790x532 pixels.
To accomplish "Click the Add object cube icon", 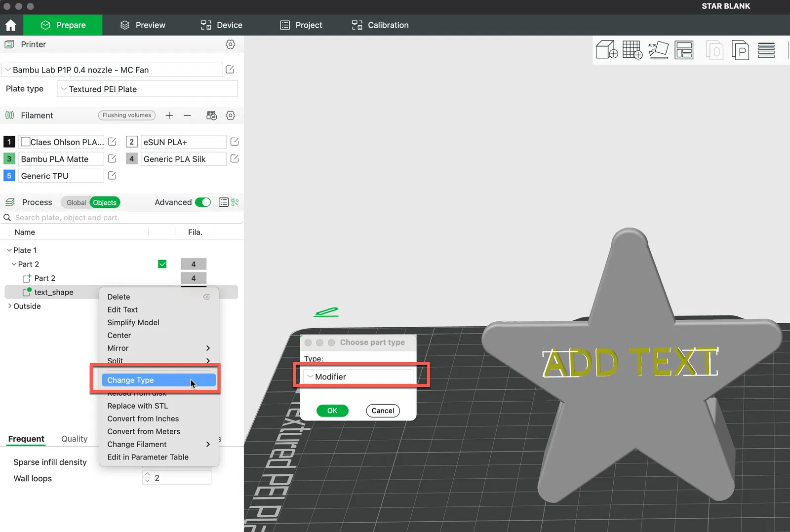I will 607,50.
